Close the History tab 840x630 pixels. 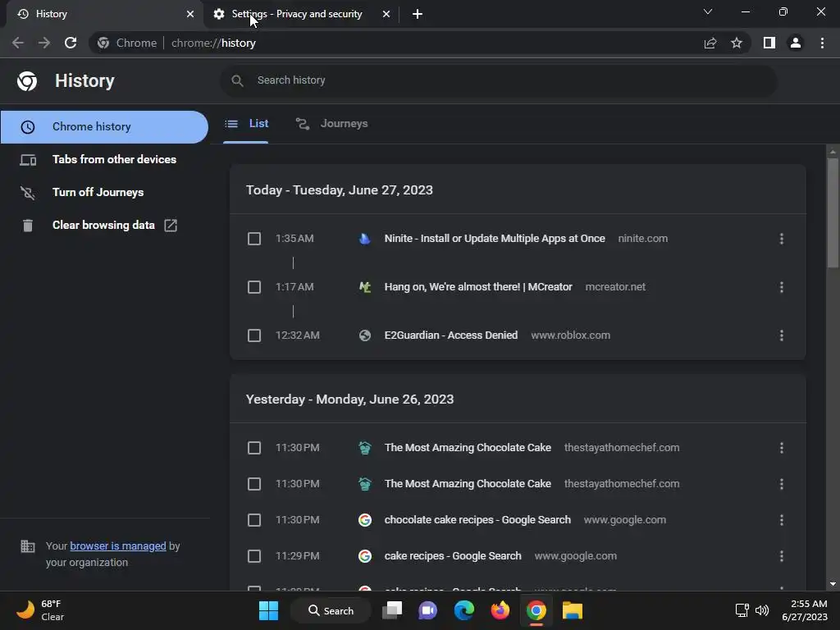point(190,14)
